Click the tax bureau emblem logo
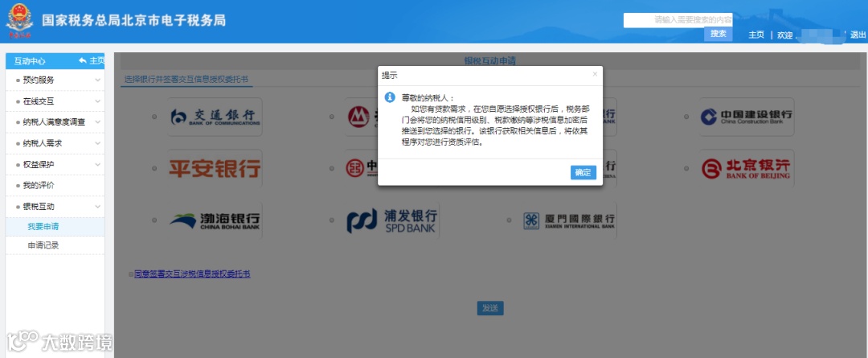Screen dimensions: 868x358 point(19,21)
